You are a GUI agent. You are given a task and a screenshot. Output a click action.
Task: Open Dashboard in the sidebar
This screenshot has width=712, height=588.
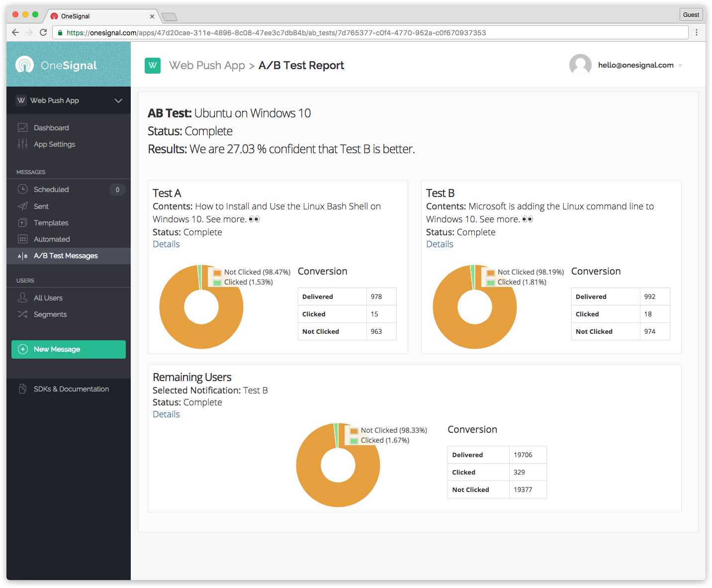(51, 128)
